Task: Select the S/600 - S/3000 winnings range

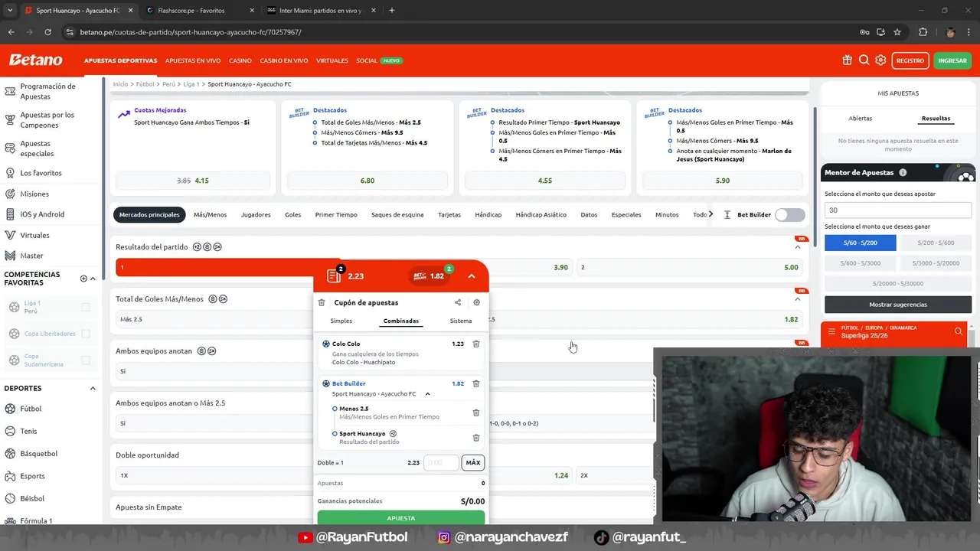Action: coord(860,263)
